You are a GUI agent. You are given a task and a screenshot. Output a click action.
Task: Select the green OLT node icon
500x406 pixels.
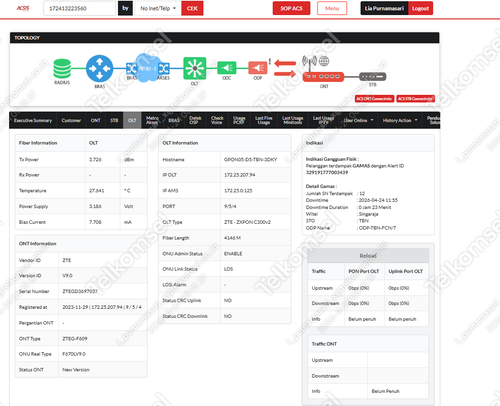coord(195,68)
